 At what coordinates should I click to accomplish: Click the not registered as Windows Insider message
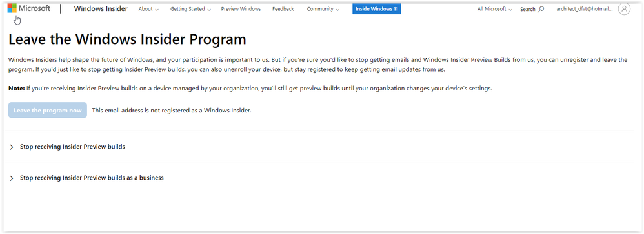pyautogui.click(x=172, y=111)
